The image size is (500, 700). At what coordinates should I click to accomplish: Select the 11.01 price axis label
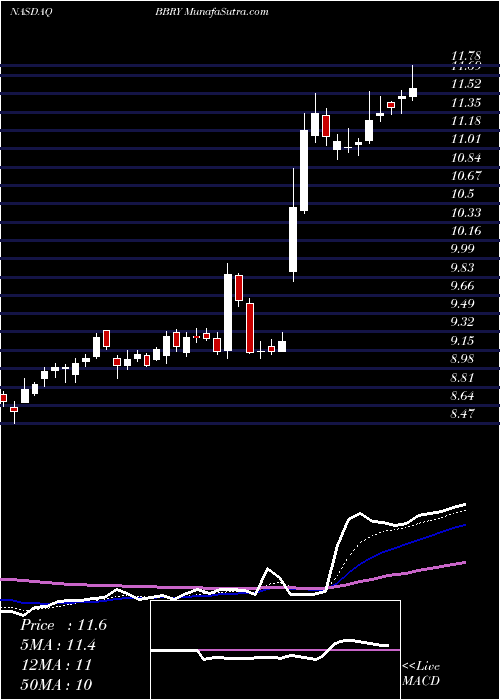(x=466, y=140)
